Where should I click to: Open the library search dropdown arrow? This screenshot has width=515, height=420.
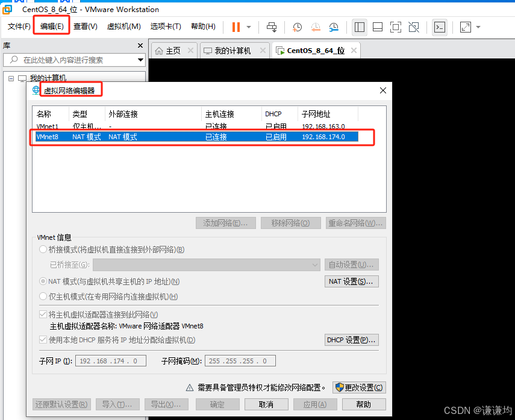[140, 60]
